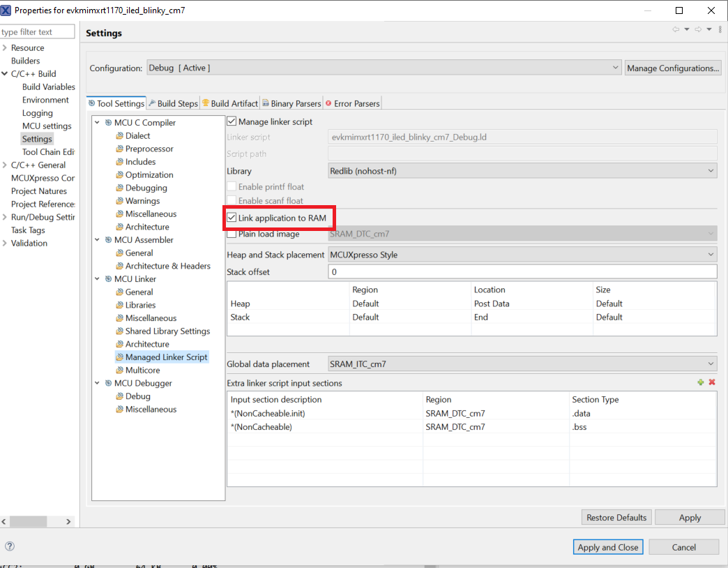This screenshot has width=728, height=568.
Task: Click inside the Stack offset field
Action: [418, 271]
